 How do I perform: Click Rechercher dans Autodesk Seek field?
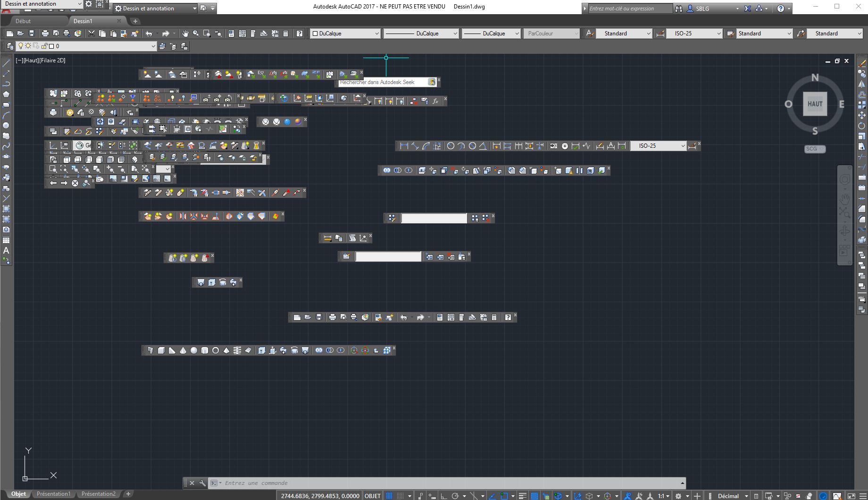pos(383,82)
